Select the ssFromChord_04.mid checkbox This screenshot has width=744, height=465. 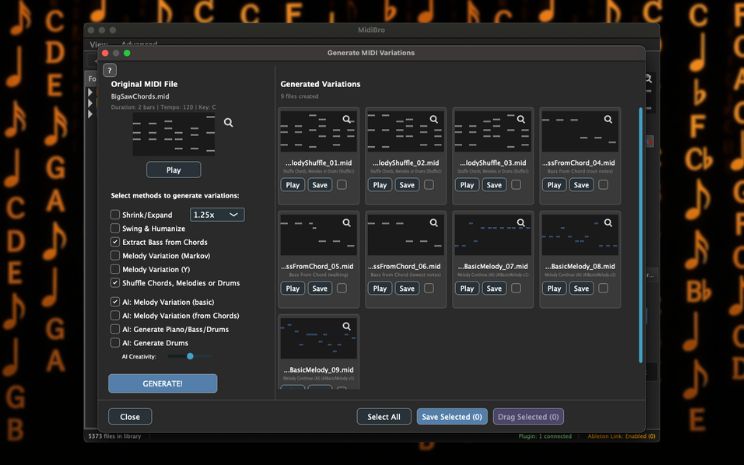[603, 185]
